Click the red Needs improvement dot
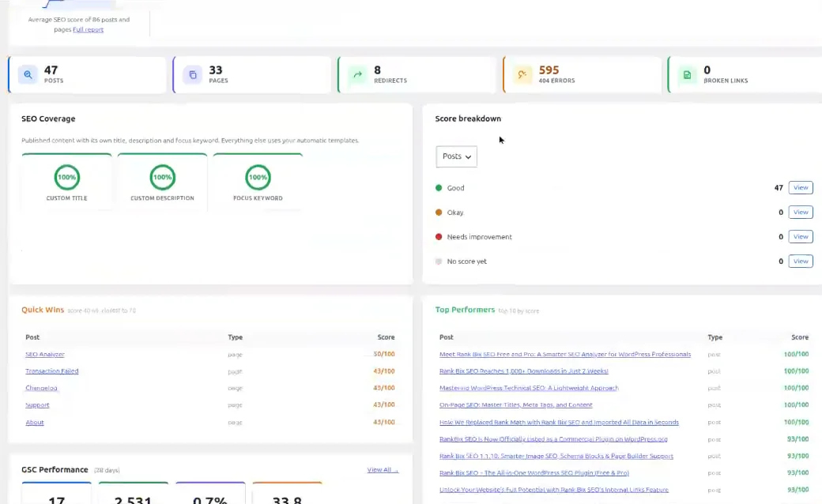 (x=439, y=237)
